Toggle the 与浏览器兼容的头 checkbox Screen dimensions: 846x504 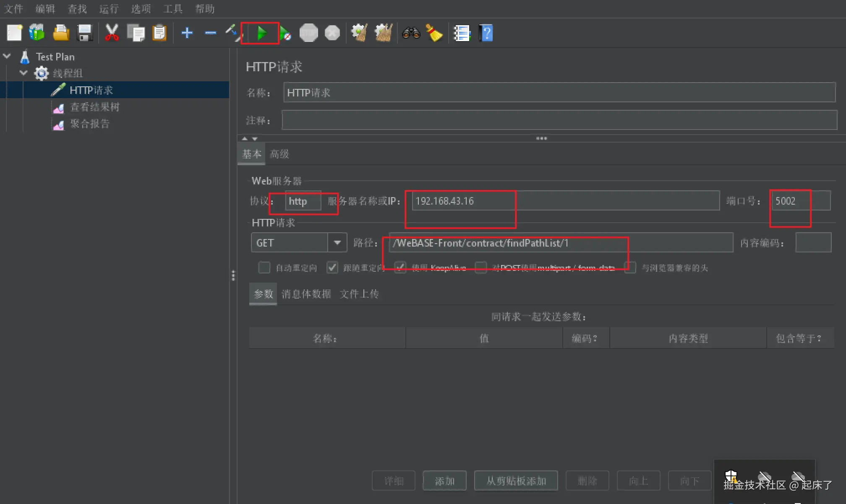[x=630, y=268]
